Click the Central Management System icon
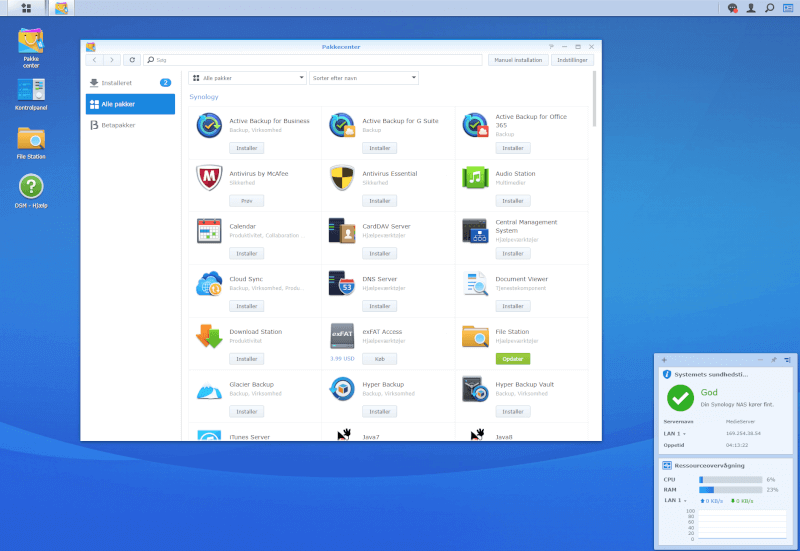This screenshot has height=551, width=800. (475, 231)
